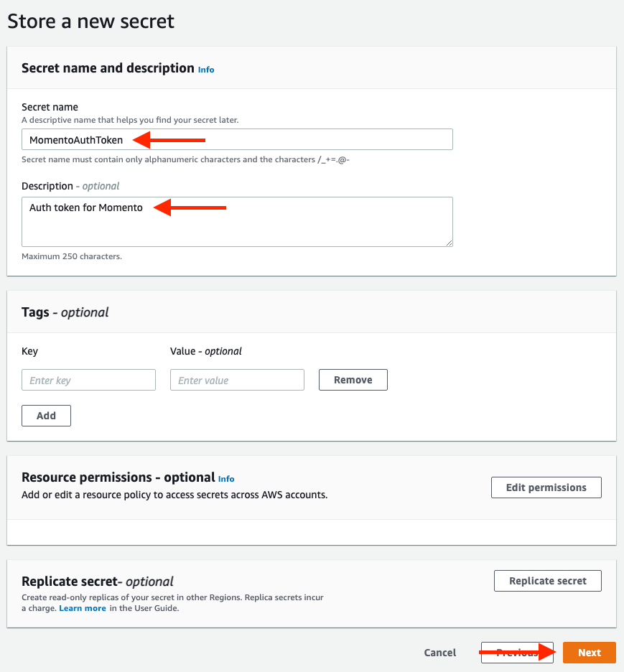Screen dimensions: 624x672
Task: Click the Replicate secret button
Action: tap(547, 580)
